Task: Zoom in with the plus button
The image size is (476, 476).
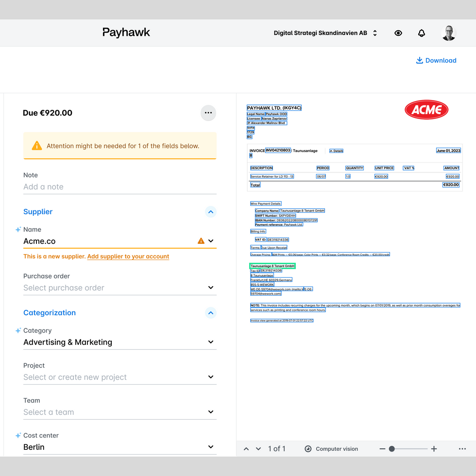Action: [434, 449]
